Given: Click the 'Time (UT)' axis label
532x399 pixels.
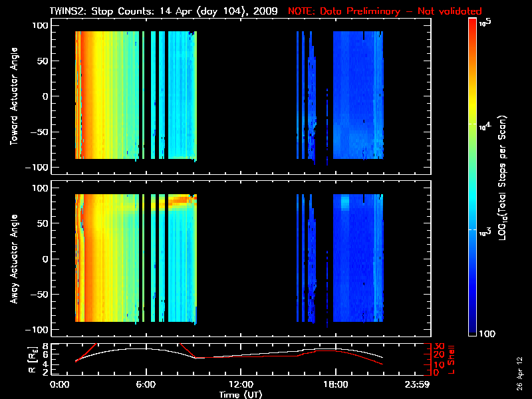Looking at the screenshot, I should pos(241,394).
